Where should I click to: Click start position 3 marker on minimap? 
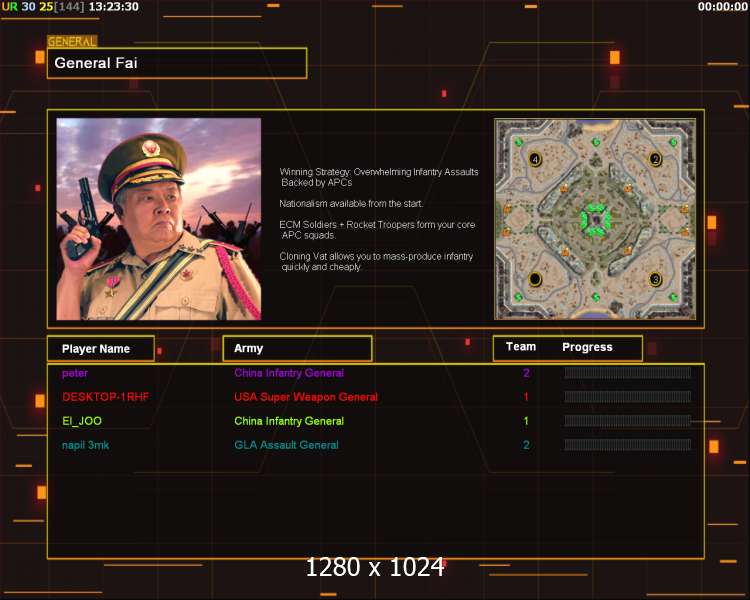(x=655, y=279)
